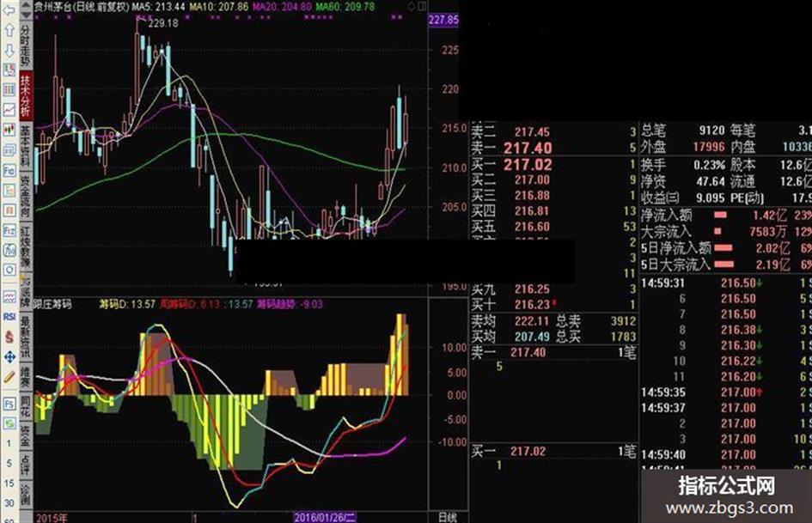Image resolution: width=812 pixels, height=523 pixels.
Task: Select the 技术分析 vertical tab
Action: pyautogui.click(x=26, y=94)
